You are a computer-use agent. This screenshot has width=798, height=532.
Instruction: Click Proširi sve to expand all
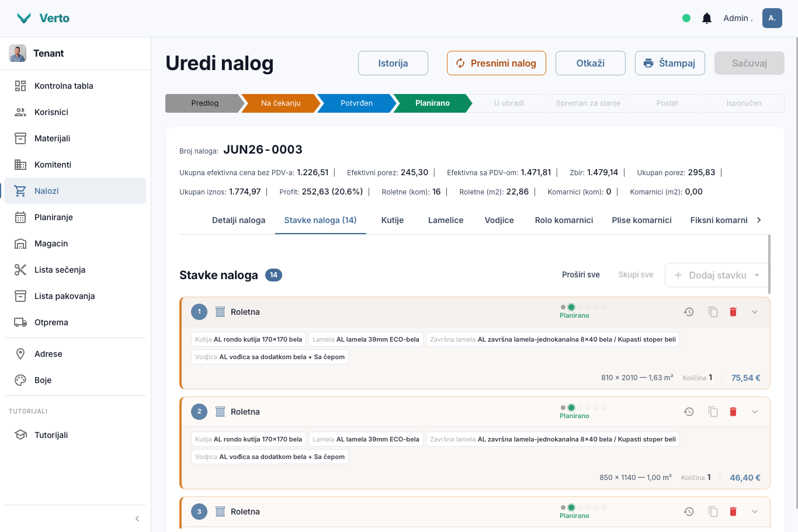point(581,274)
